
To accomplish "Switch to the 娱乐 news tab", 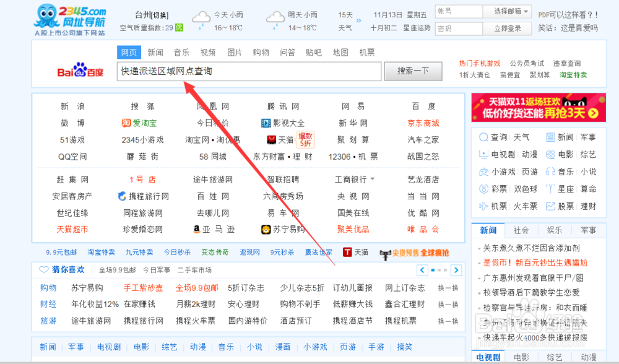I will (554, 230).
